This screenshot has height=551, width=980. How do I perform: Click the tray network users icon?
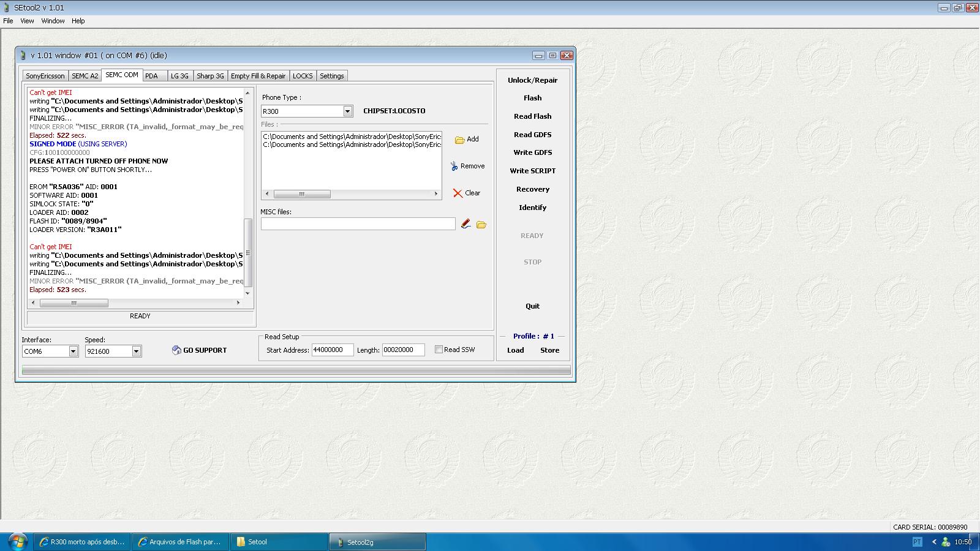(x=946, y=542)
